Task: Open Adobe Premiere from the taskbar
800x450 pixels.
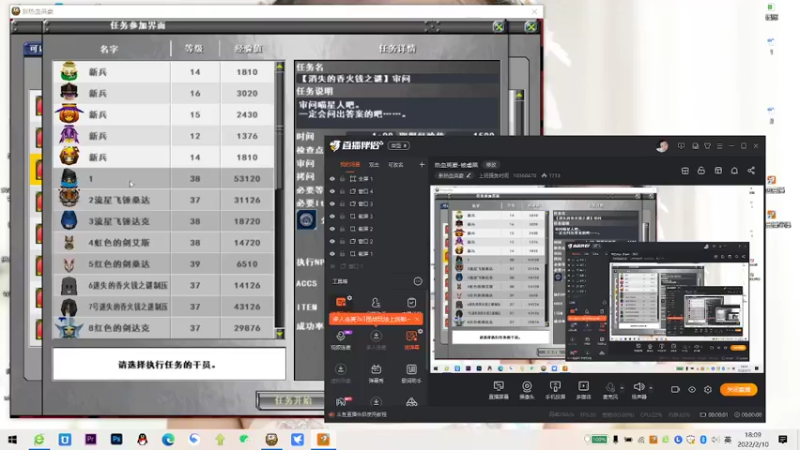Action: (90, 439)
